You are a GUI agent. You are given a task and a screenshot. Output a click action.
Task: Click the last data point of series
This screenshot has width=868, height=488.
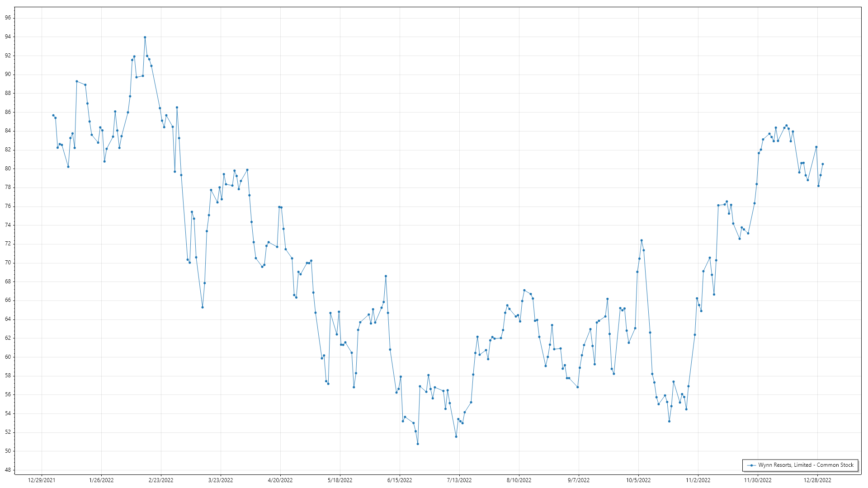pos(823,164)
